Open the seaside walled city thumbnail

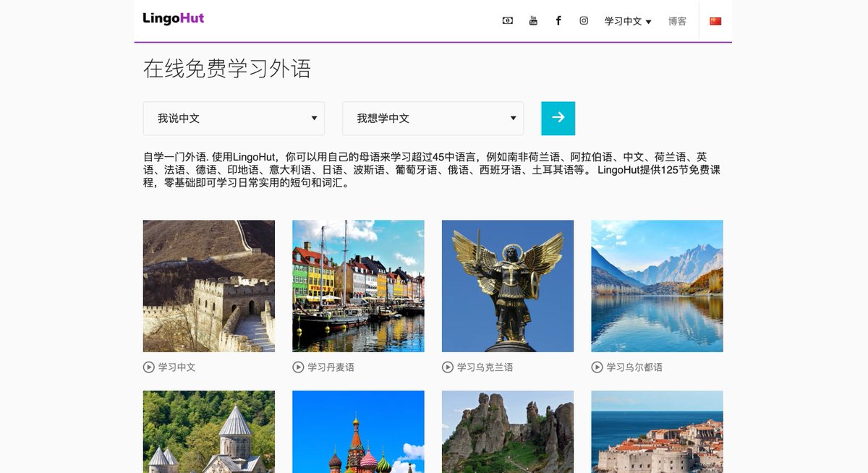[657, 432]
